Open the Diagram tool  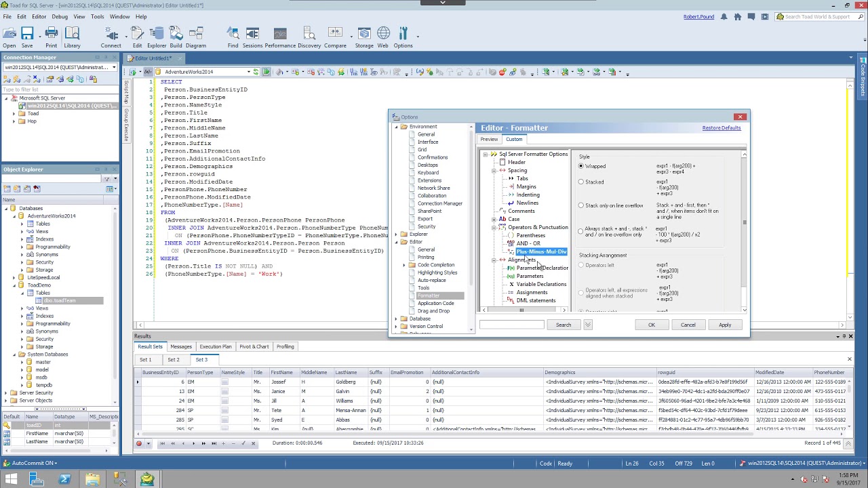point(196,37)
